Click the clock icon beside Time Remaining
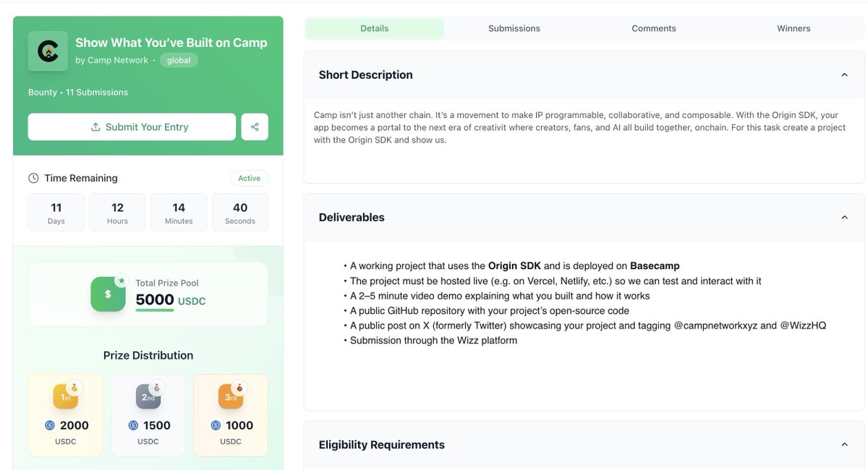Viewport: 868px width, 470px height. pos(33,178)
